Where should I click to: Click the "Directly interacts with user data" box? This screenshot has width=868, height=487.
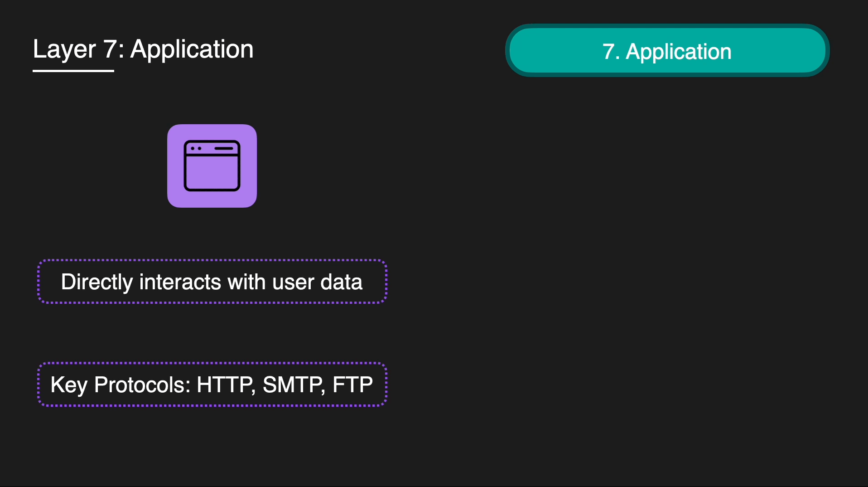pyautogui.click(x=212, y=282)
